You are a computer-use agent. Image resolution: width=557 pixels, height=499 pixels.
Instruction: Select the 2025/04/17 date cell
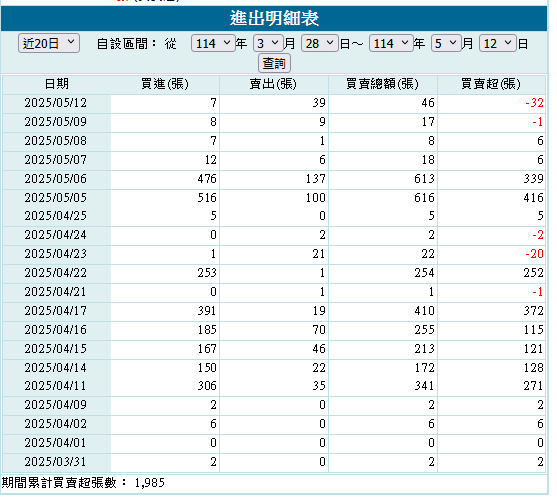click(x=56, y=311)
